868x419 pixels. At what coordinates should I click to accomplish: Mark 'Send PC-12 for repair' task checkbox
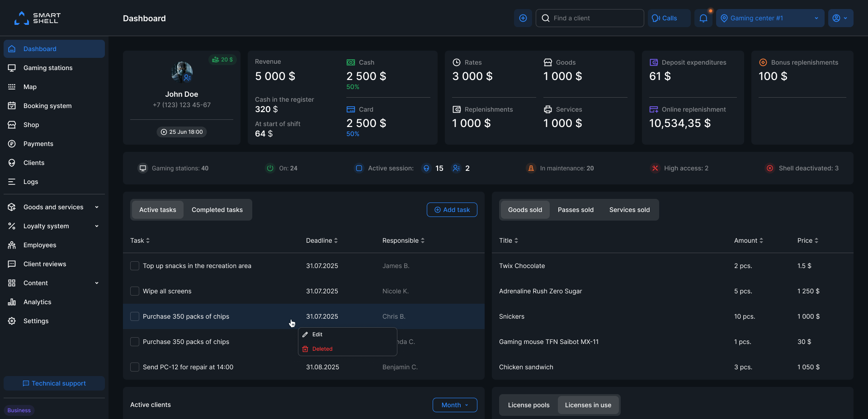click(135, 367)
